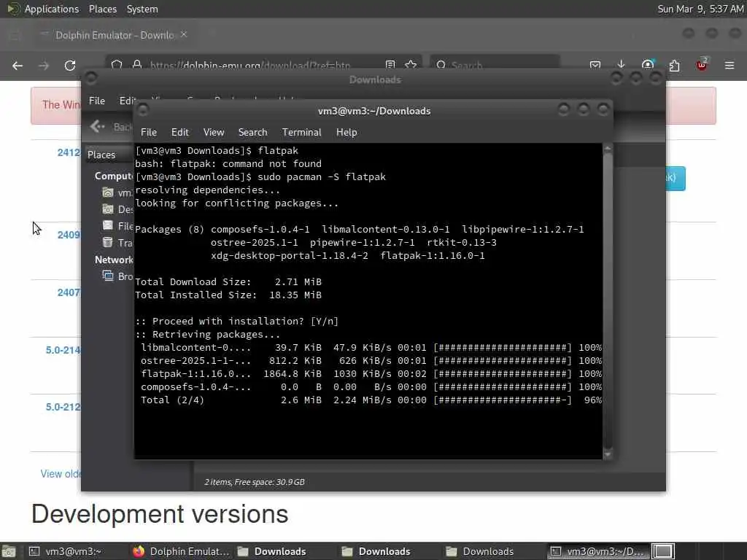Select the Trash entry in Places sidebar
Viewport: 747px width, 560px height.
click(x=117, y=243)
